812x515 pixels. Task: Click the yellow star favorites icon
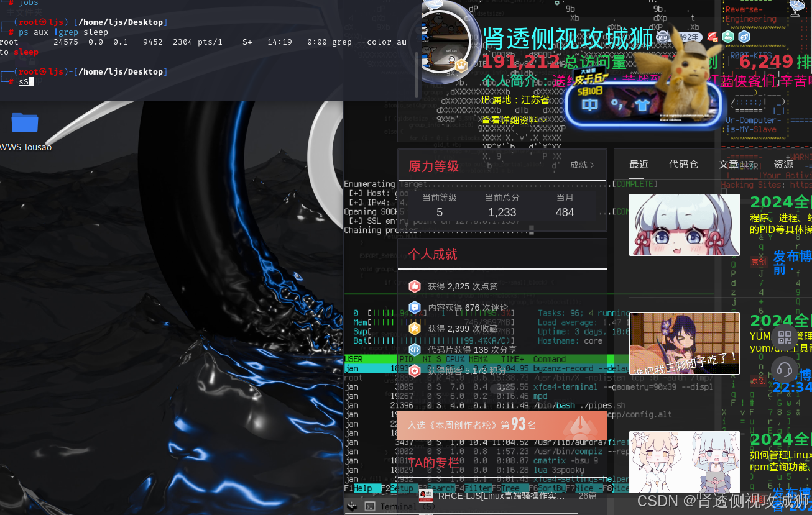(415, 329)
